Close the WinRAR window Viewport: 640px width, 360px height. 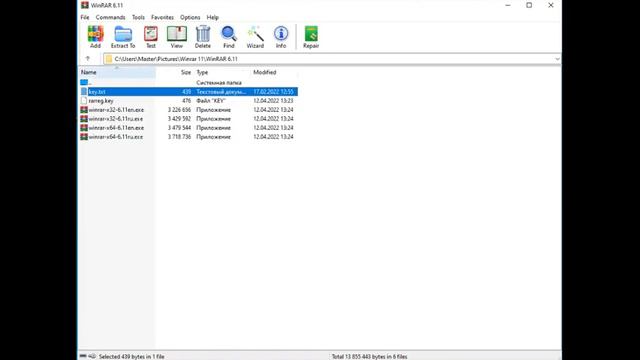coord(551,5)
